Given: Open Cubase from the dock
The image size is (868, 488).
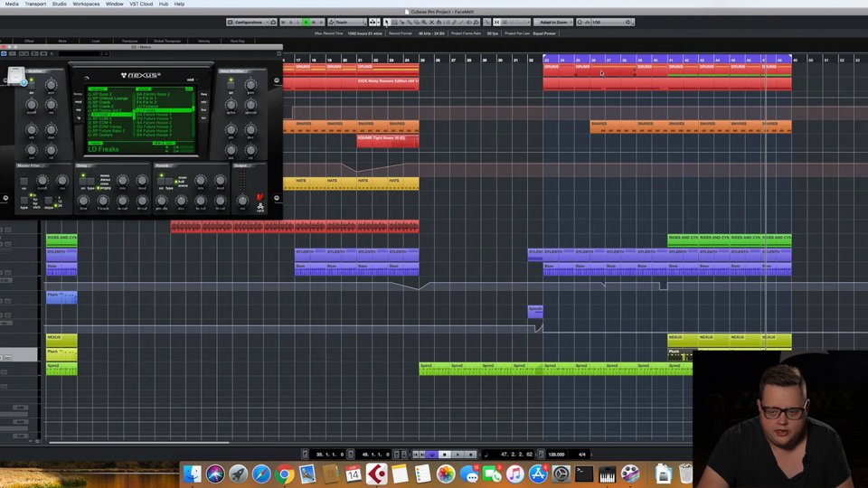Looking at the screenshot, I should [x=376, y=474].
